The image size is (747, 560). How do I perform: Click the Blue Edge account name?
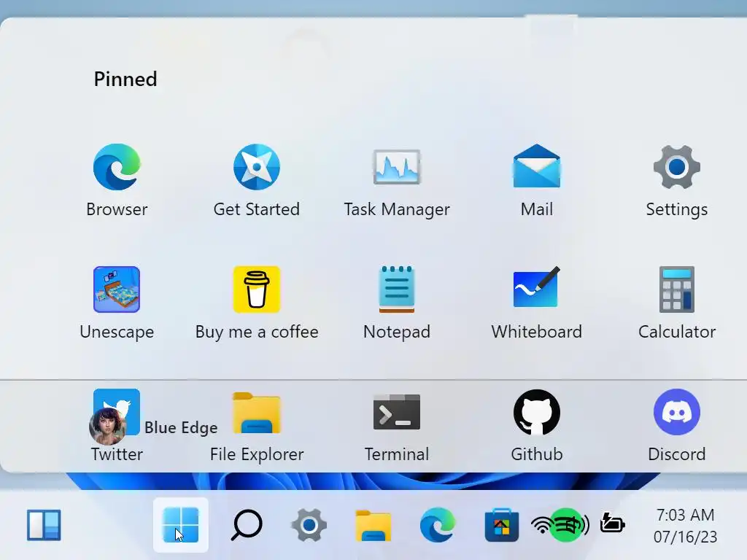click(181, 427)
